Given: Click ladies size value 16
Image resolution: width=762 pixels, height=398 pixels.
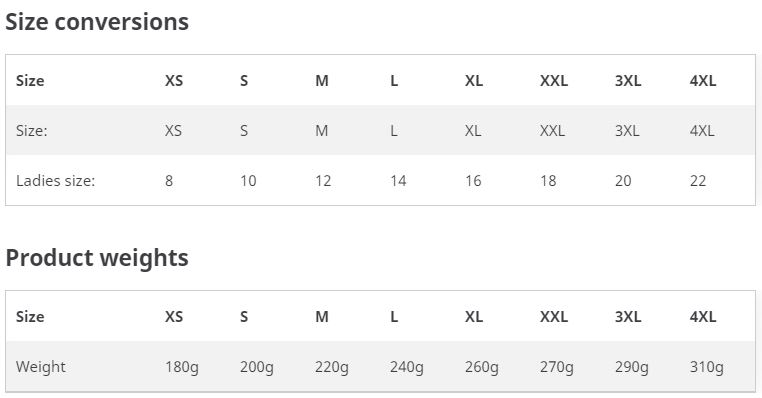Looking at the screenshot, I should [x=473, y=181].
